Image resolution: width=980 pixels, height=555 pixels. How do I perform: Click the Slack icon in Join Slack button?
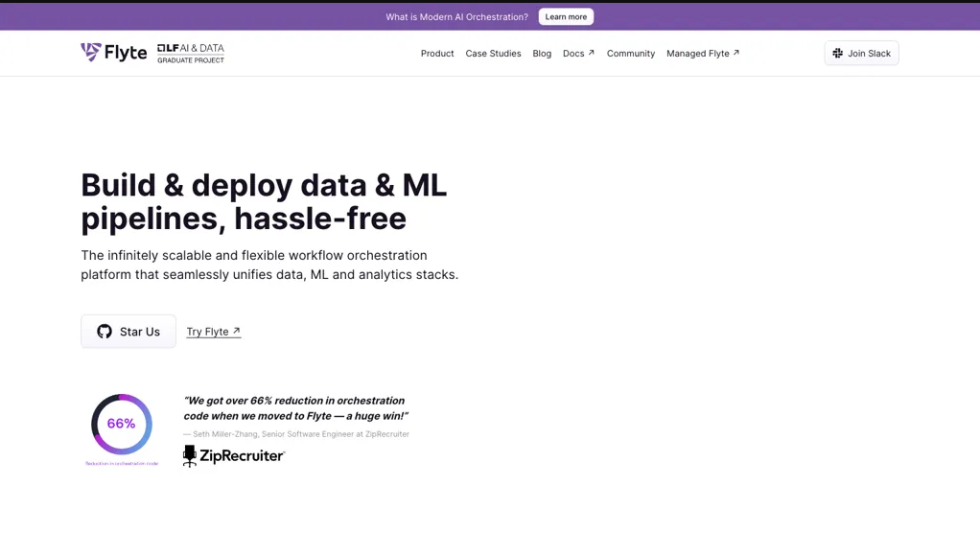(x=837, y=54)
